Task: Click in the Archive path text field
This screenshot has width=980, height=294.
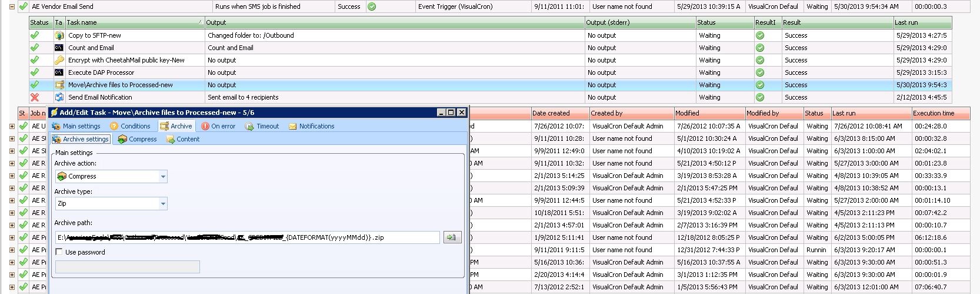Action: coord(247,237)
